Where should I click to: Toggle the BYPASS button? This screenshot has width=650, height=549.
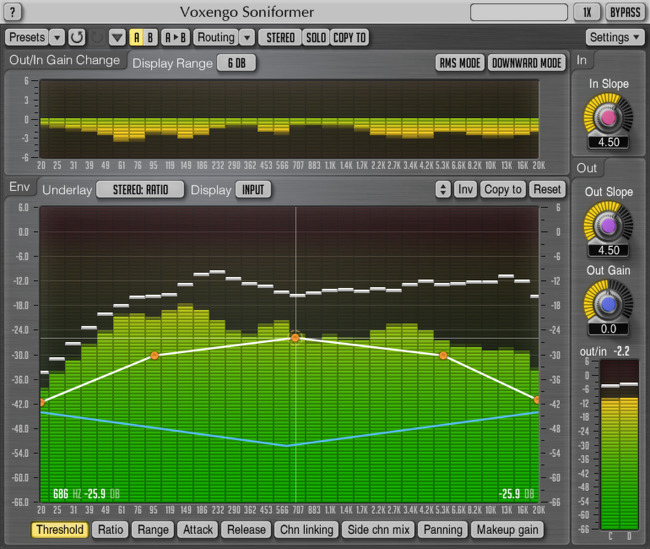(x=625, y=12)
